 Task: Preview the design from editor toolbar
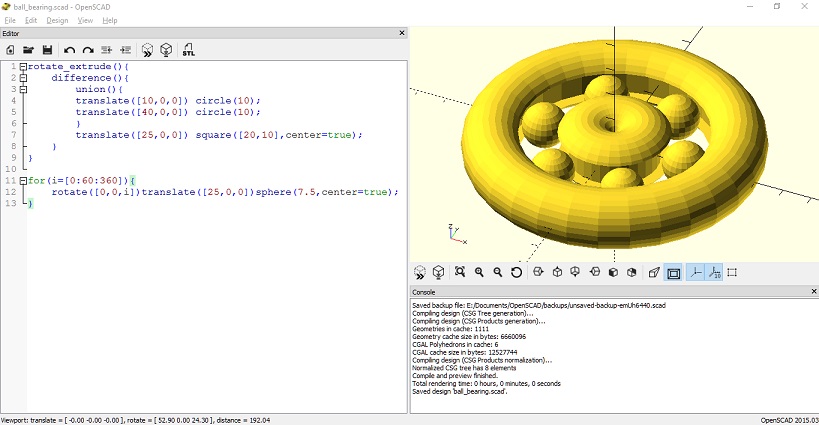point(147,50)
